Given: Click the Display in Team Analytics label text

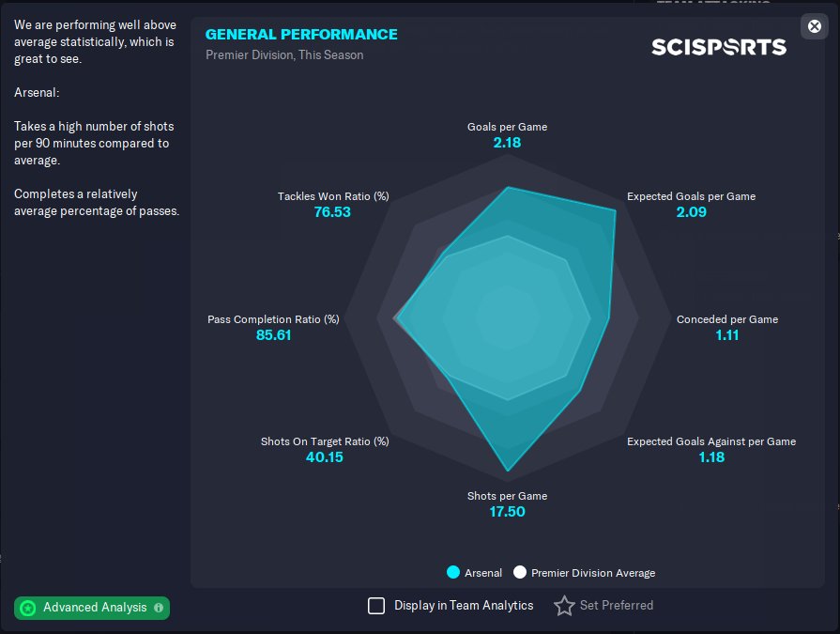Looking at the screenshot, I should pos(464,606).
